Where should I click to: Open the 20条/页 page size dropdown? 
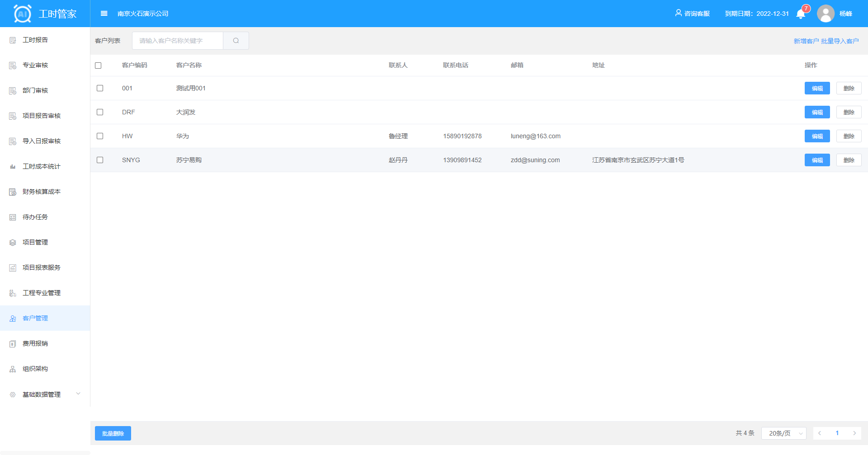coord(784,433)
